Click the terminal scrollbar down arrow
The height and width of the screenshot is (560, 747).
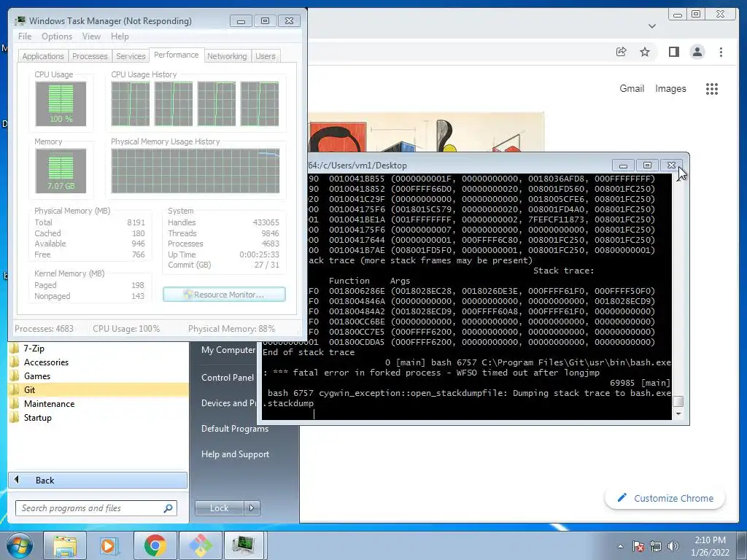pos(678,414)
